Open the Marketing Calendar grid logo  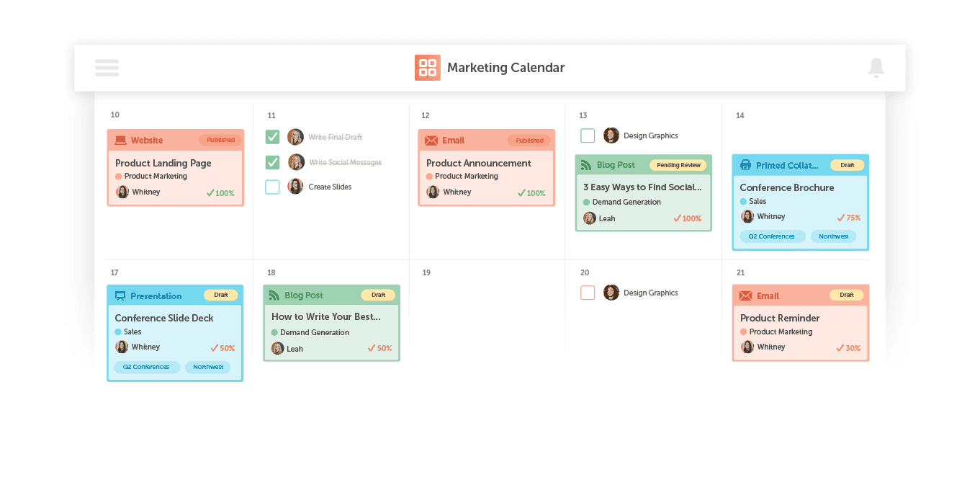click(427, 67)
